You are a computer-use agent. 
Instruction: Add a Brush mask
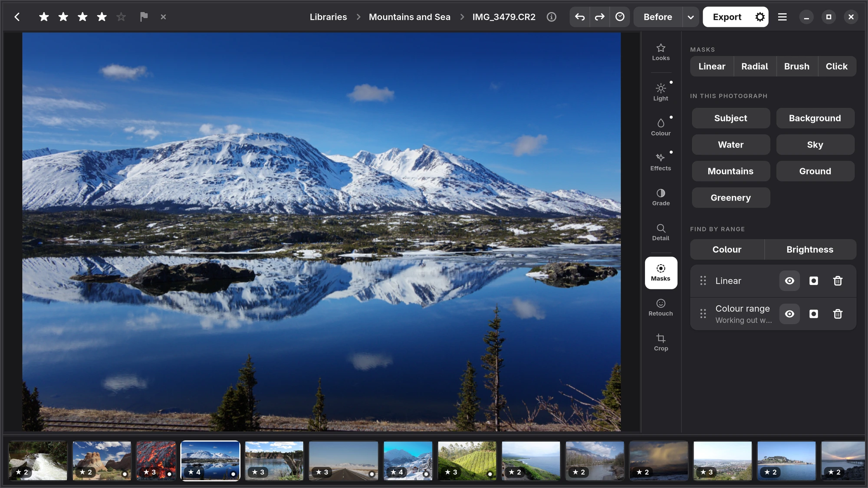pyautogui.click(x=796, y=66)
